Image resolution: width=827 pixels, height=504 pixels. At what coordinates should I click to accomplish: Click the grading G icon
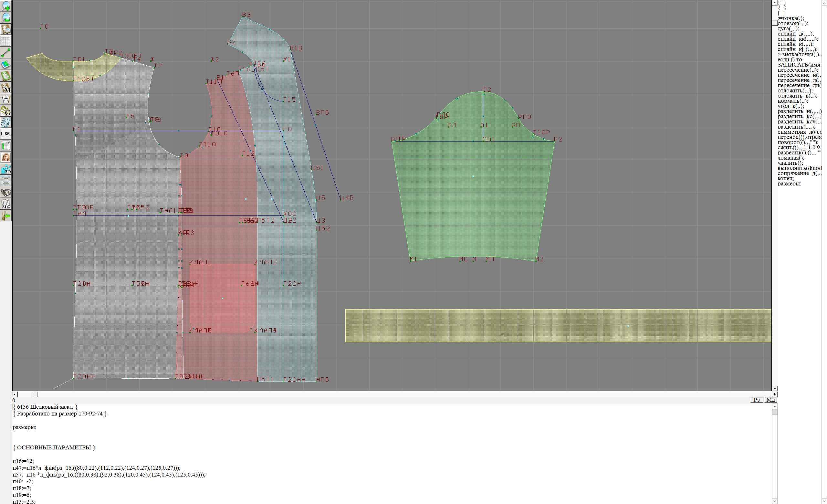(6, 111)
